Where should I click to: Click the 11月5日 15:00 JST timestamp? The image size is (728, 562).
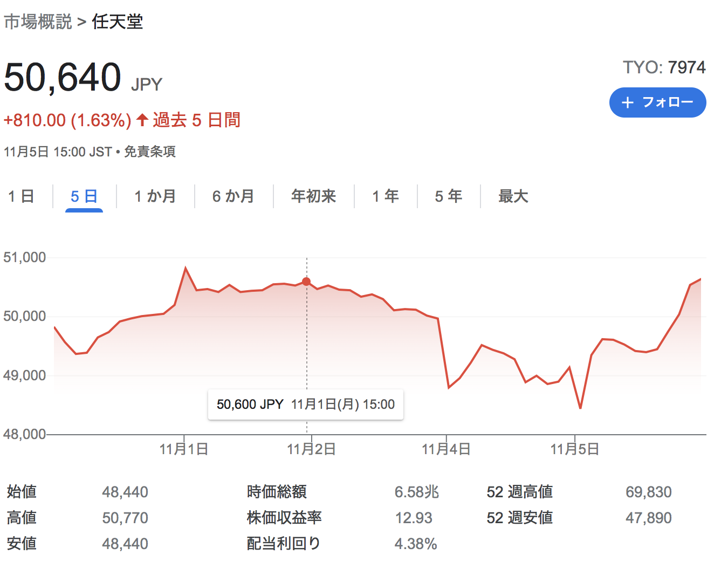tap(58, 152)
